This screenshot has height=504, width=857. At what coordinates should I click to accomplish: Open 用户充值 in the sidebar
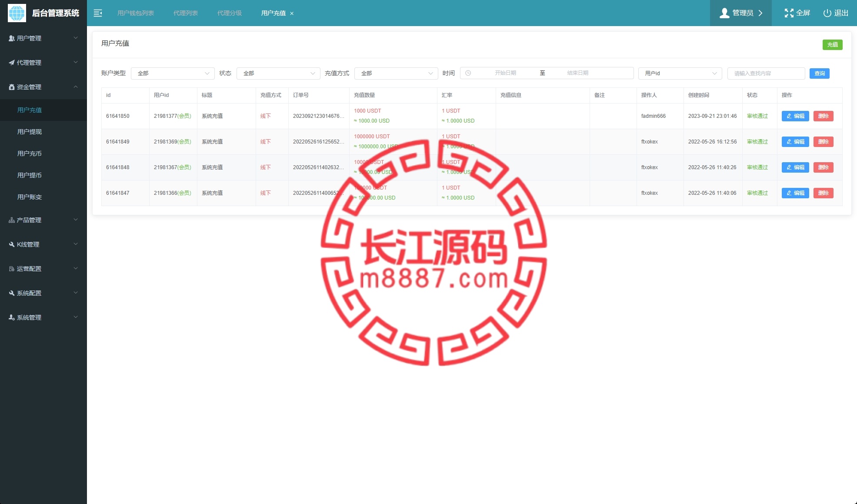tap(43, 110)
